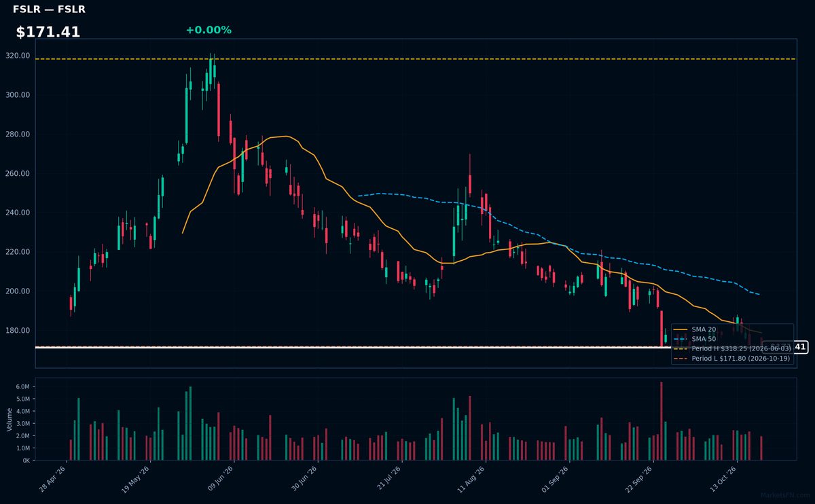815x504 pixels.
Task: Select the 4.0M volume axis label
Action: click(23, 411)
